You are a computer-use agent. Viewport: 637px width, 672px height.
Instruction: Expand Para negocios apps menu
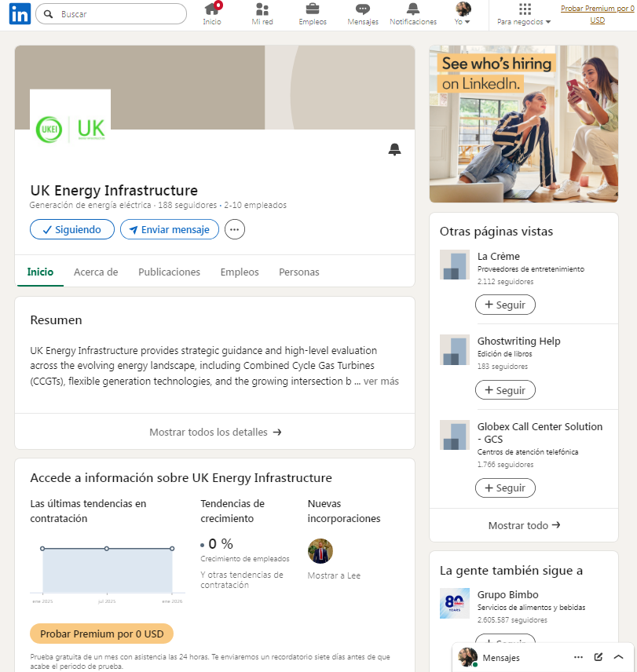pos(524,14)
